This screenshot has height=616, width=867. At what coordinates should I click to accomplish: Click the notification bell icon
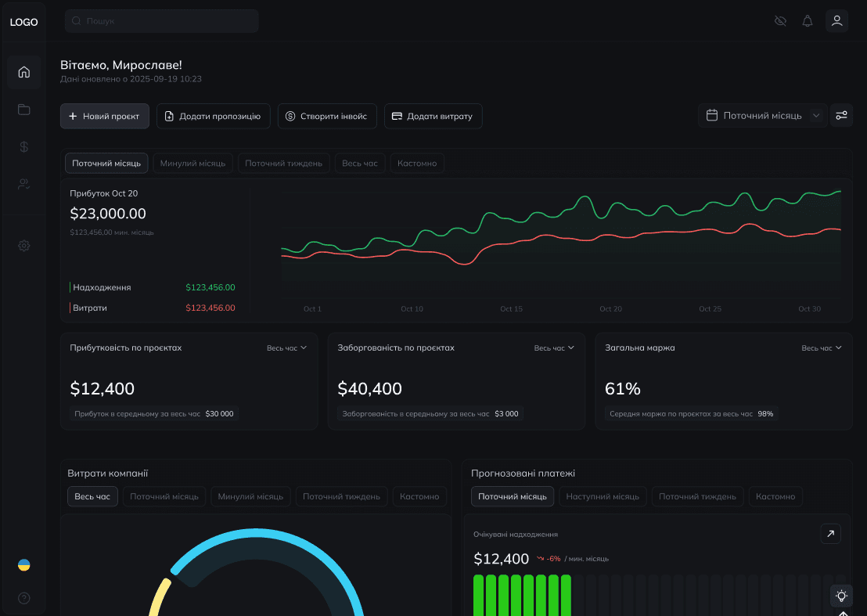[808, 21]
